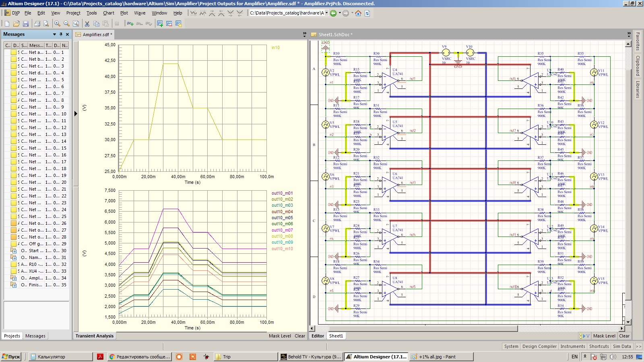This screenshot has height=362, width=644.
Task: Open the Messages panel options dropdown arrow
Action: click(54, 35)
